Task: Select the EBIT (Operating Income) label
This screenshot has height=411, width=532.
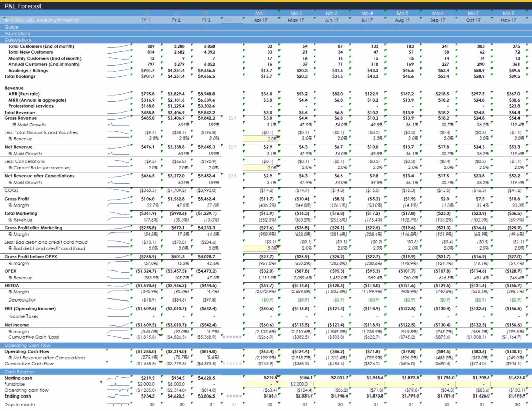Action: click(30, 309)
